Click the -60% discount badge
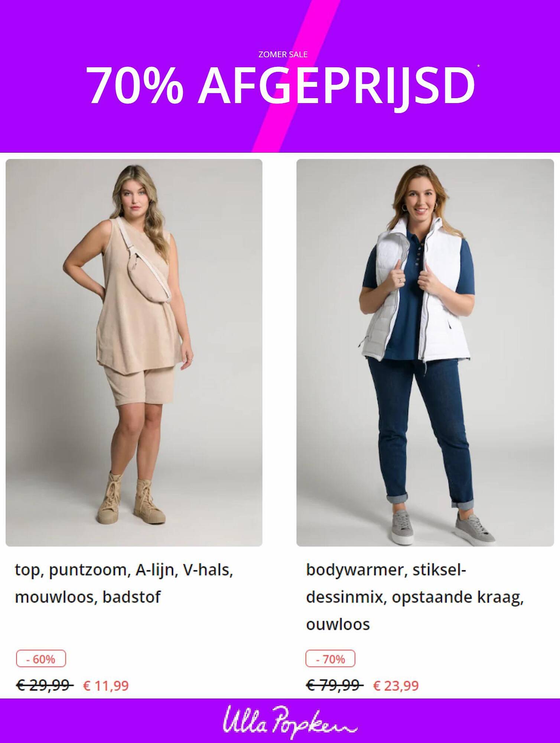Viewport: 560px width, 743px height. [41, 659]
